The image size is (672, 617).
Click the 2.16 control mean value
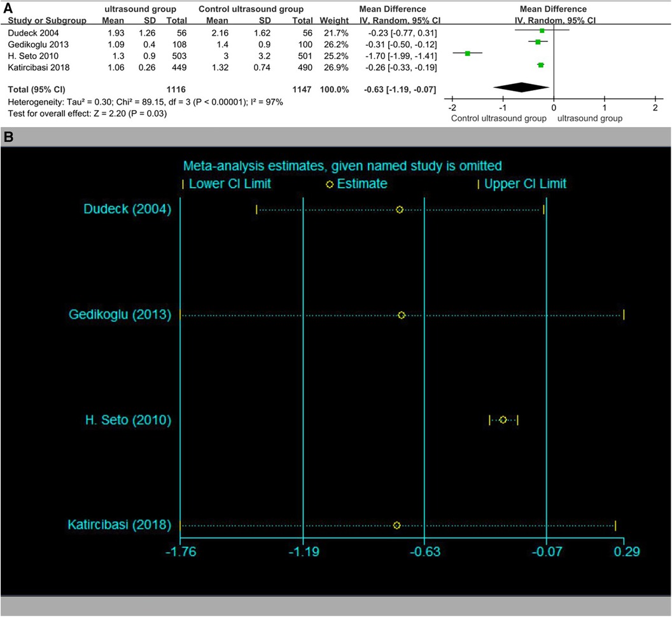[220, 33]
